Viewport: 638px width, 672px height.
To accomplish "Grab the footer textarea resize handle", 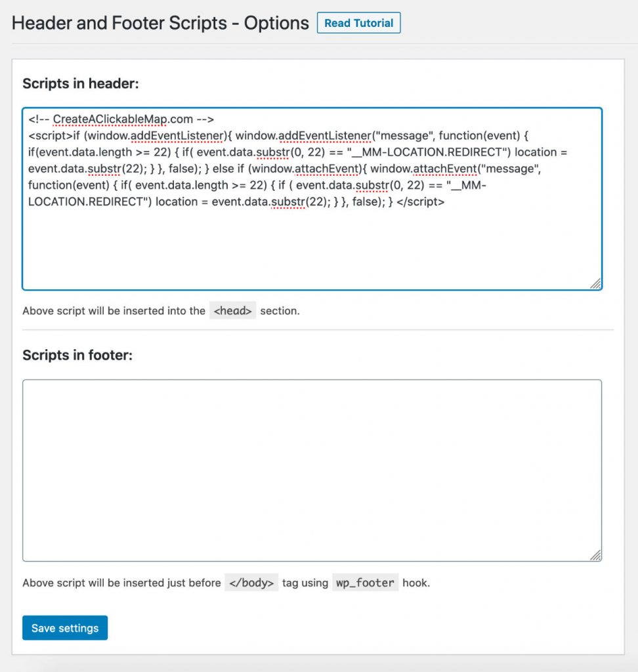I will pos(595,555).
